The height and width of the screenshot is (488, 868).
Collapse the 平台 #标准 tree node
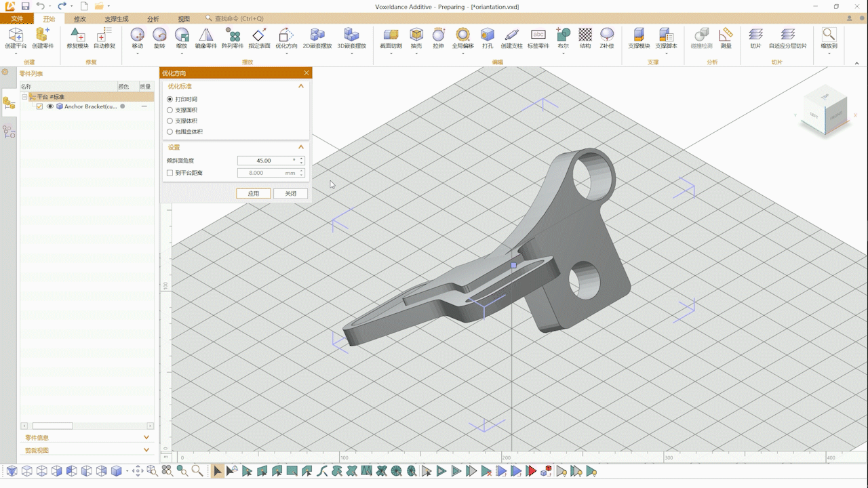click(24, 97)
